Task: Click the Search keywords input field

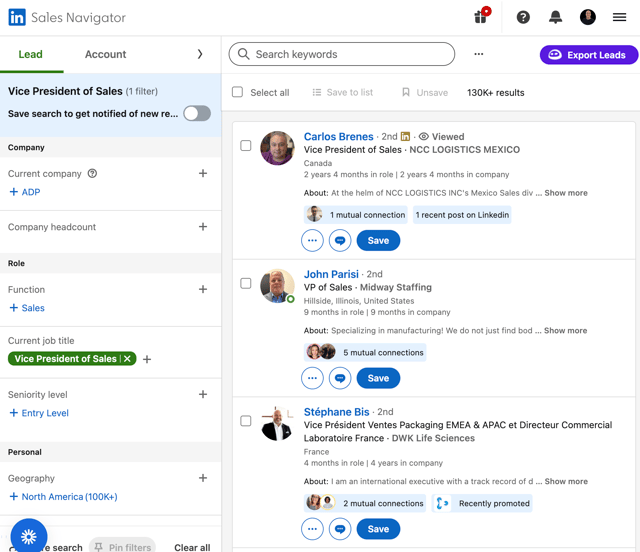Action: click(x=342, y=54)
